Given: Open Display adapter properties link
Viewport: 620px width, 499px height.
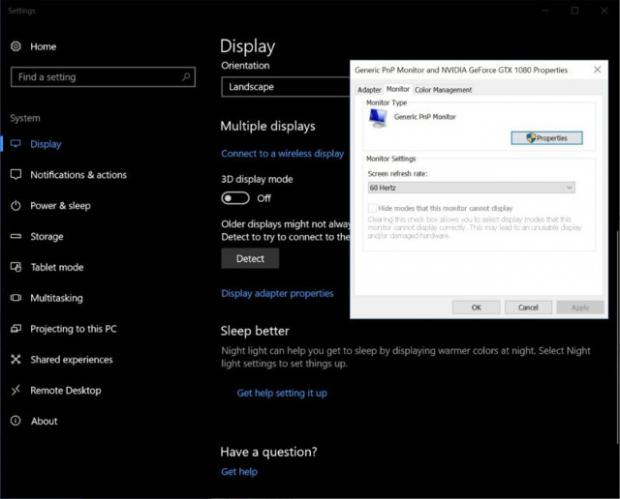Looking at the screenshot, I should pos(277,294).
